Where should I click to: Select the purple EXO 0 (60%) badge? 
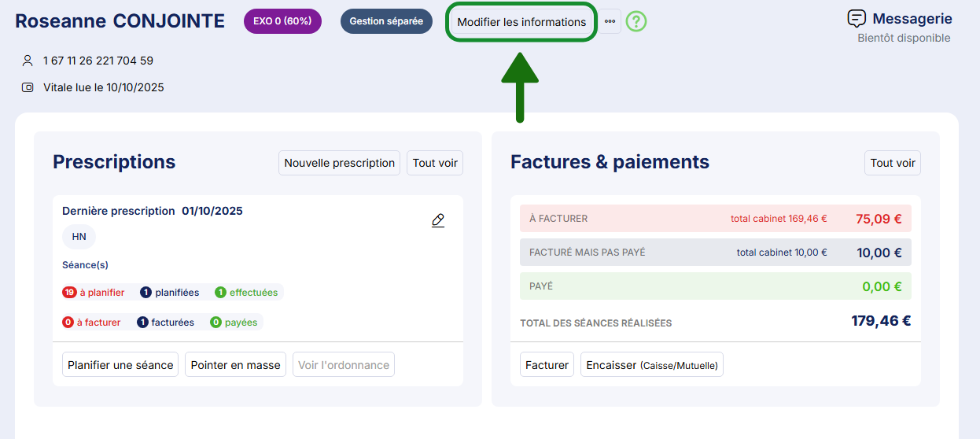(x=282, y=21)
